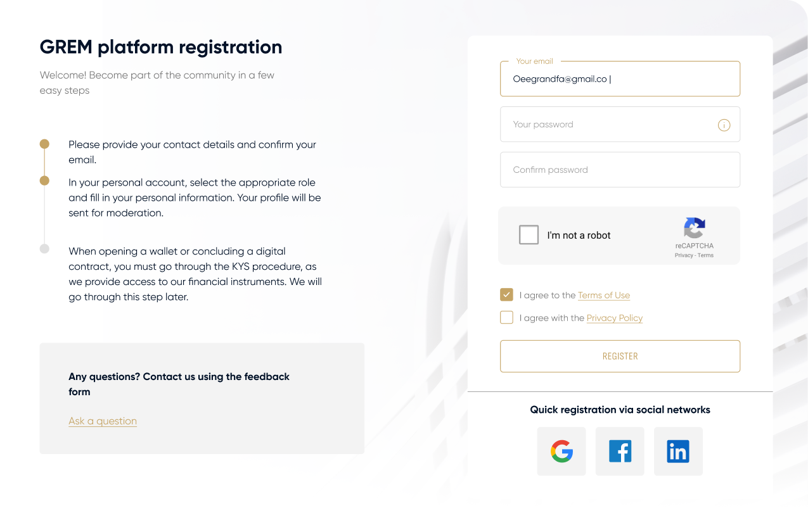808x532 pixels.
Task: Click the Your email input field
Action: point(620,79)
